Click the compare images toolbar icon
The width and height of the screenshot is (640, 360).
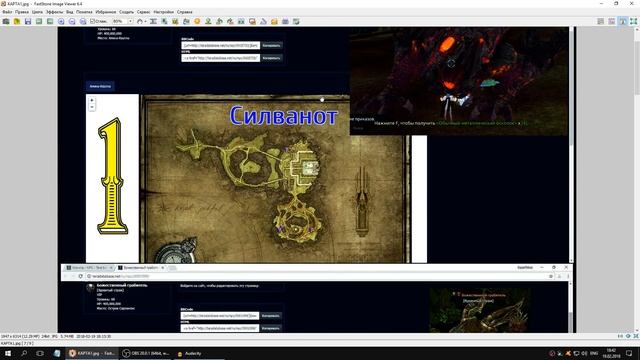point(241,21)
